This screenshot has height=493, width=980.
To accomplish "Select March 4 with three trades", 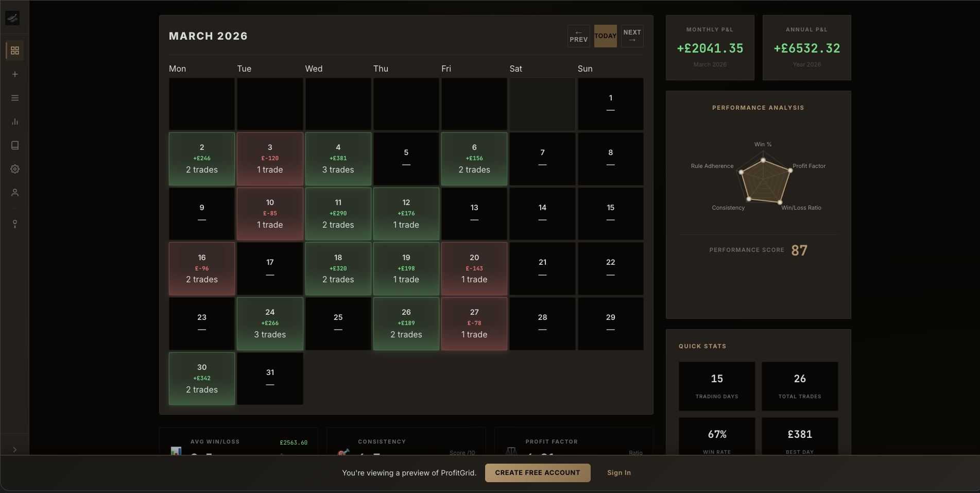I will pyautogui.click(x=338, y=159).
